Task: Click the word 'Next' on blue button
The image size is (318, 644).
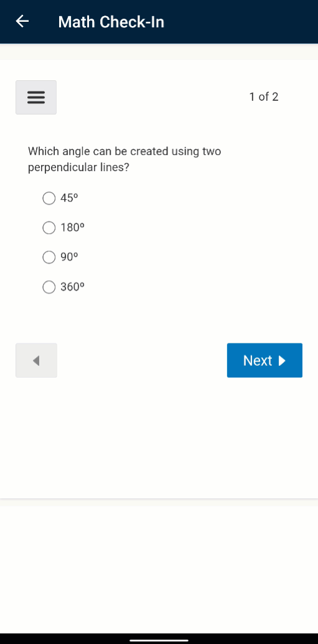Action: 258,361
